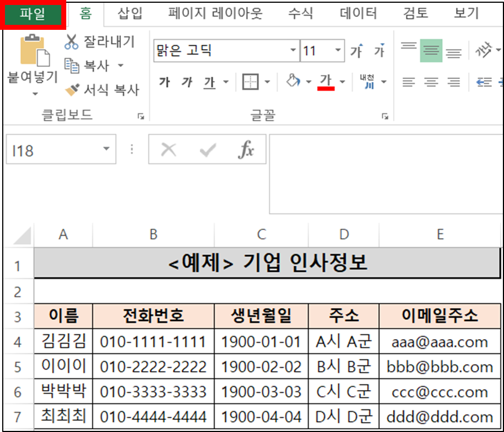
Task: Open the 페이지 레이아웃 ribbon tab
Action: tap(215, 13)
